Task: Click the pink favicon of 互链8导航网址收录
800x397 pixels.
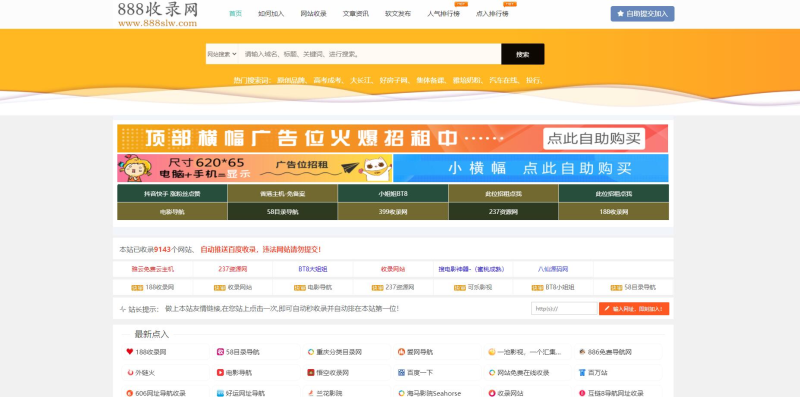Action: (582, 393)
